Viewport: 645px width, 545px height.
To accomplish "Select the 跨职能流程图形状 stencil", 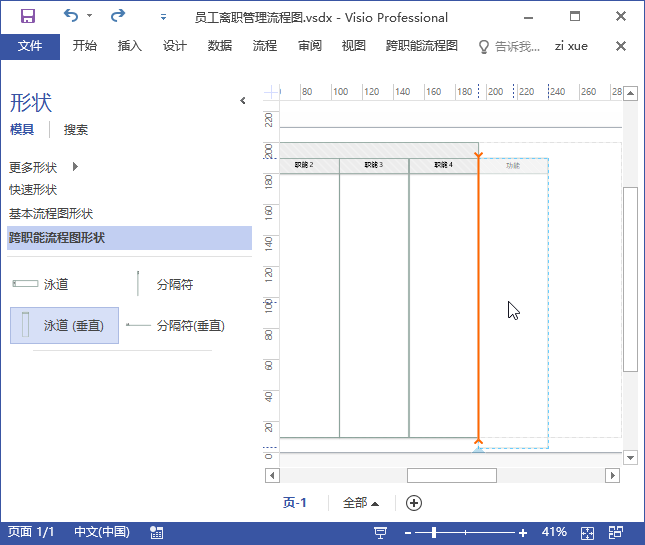I will click(x=129, y=238).
